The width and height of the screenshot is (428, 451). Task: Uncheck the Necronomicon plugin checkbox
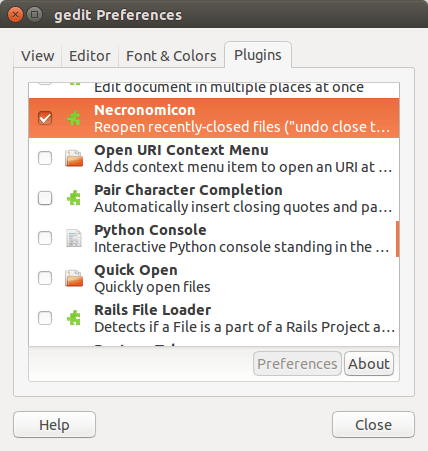pos(45,118)
